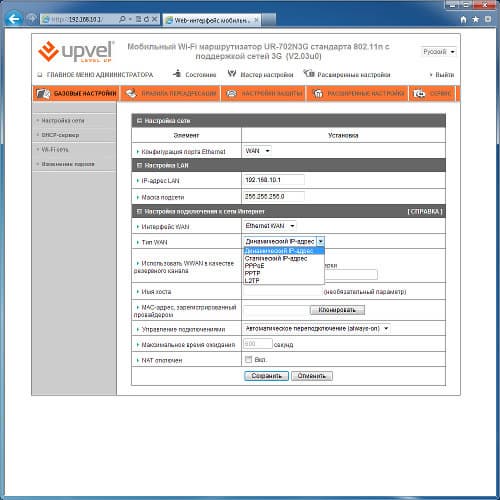The image size is (500, 500).
Task: Click the СЕРВИС tab icon
Action: pos(419,94)
